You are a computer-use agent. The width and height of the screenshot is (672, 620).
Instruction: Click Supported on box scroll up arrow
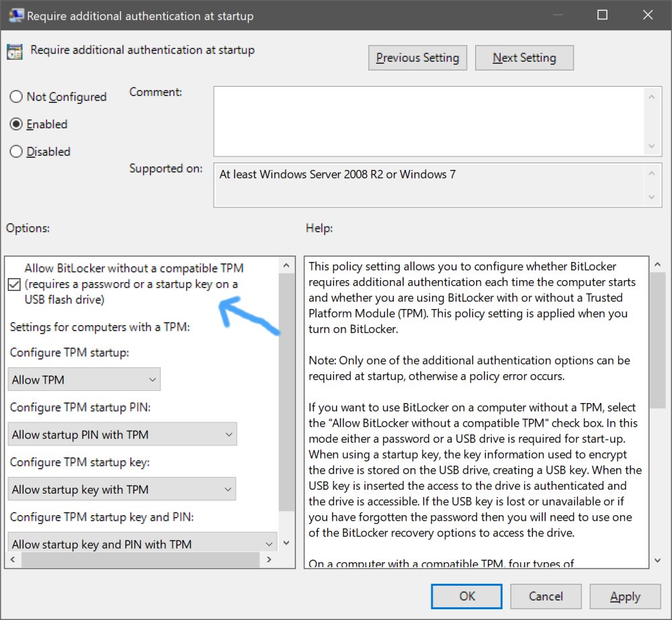tap(651, 173)
